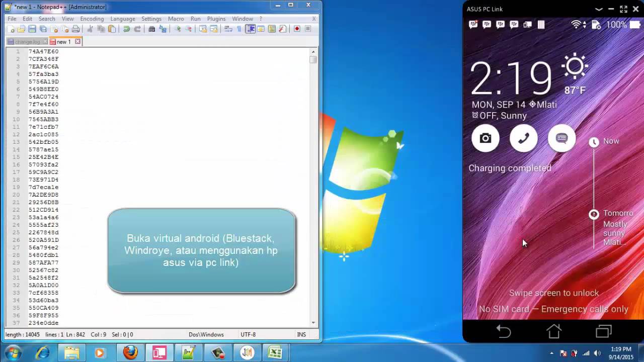Click the line 20 text 7A2DE9D8
The image size is (644, 362).
pyautogui.click(x=43, y=195)
